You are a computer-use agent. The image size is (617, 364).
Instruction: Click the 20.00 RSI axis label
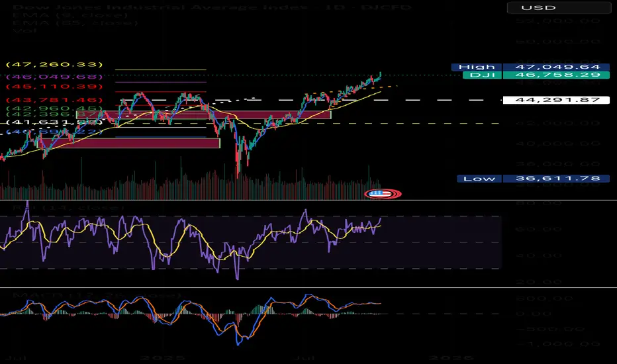pyautogui.click(x=539, y=282)
